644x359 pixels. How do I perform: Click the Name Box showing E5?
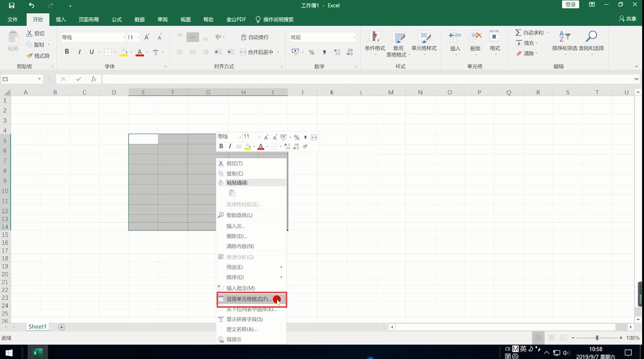[19, 79]
